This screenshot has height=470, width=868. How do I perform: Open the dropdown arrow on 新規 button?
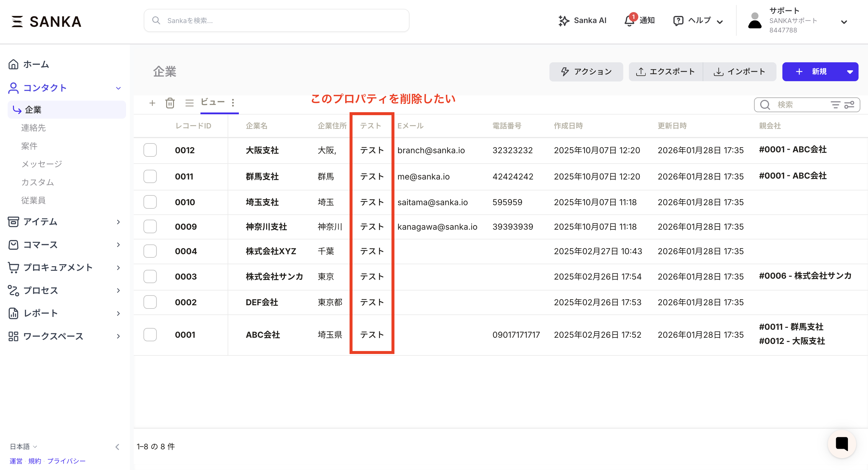[x=850, y=72]
